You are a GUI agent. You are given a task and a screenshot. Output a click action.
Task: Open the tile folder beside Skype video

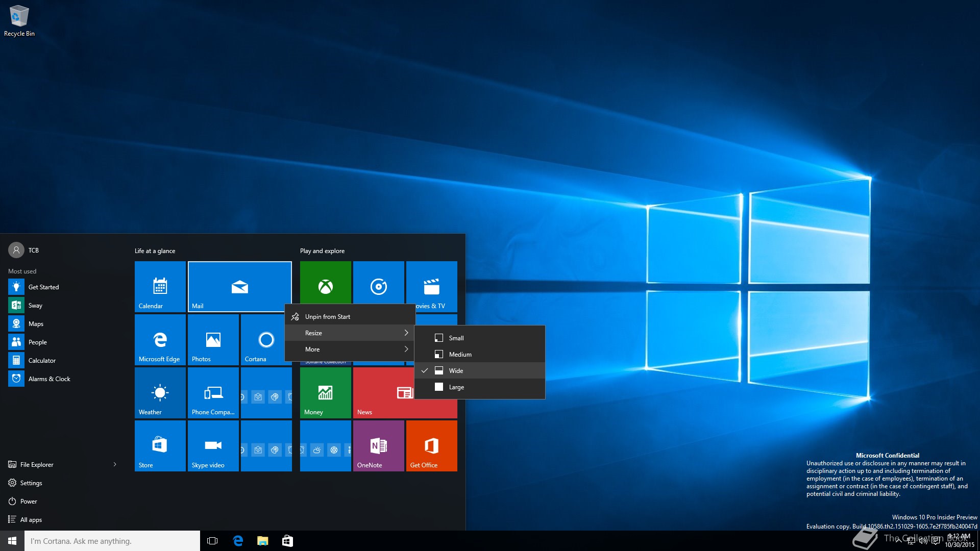266,445
